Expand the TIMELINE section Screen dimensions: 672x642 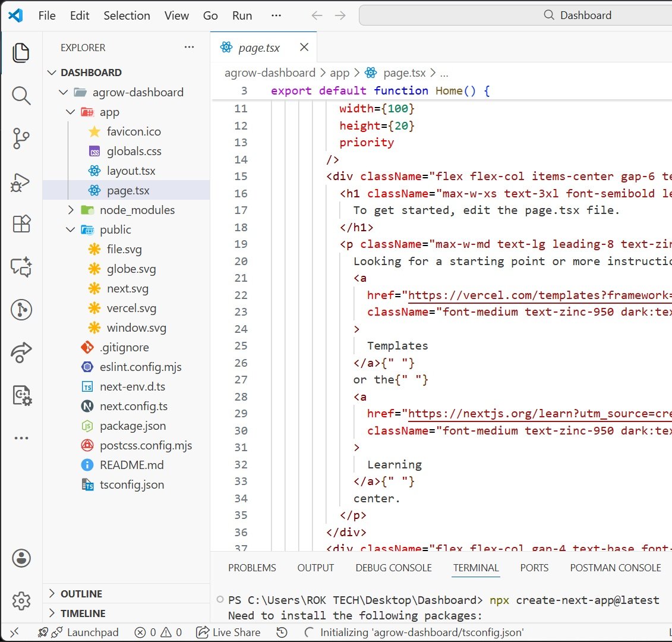(x=52, y=613)
